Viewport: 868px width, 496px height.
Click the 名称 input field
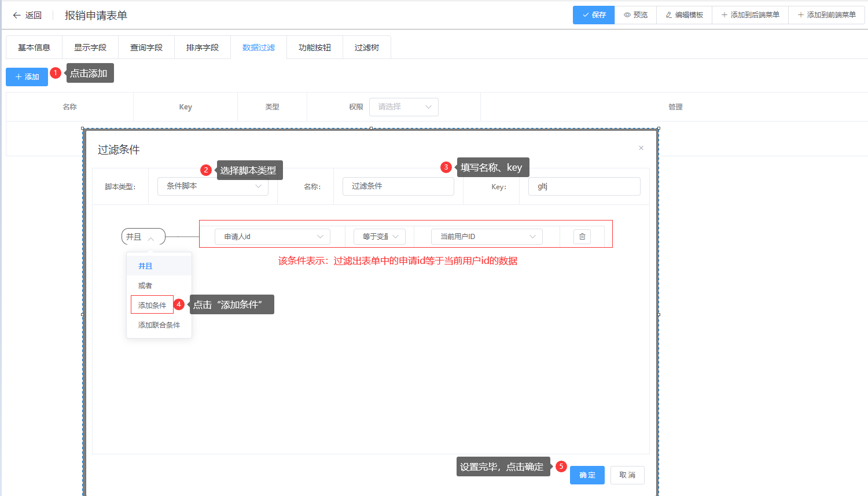(x=398, y=186)
